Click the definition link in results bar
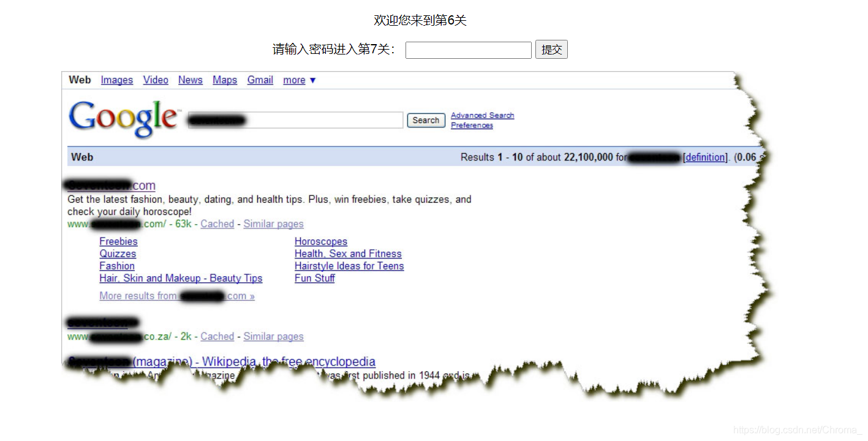The width and height of the screenshot is (868, 441). tap(706, 157)
